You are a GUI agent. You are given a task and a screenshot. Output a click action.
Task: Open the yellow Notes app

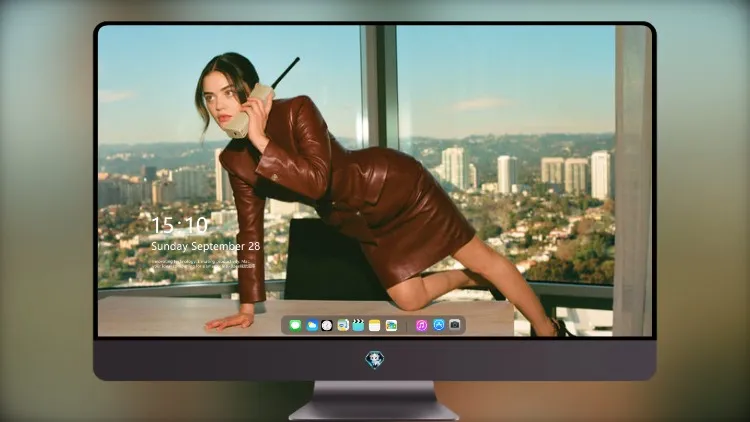[x=375, y=326]
